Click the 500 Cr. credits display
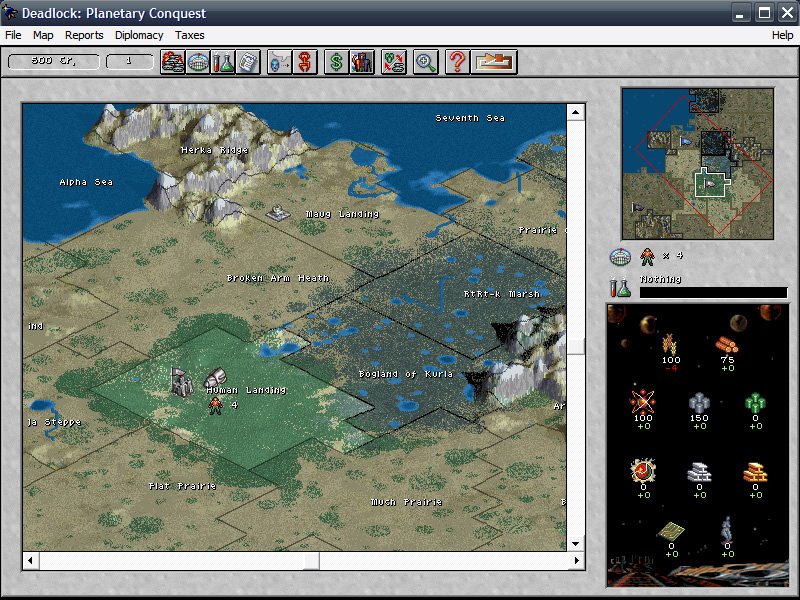 point(54,61)
